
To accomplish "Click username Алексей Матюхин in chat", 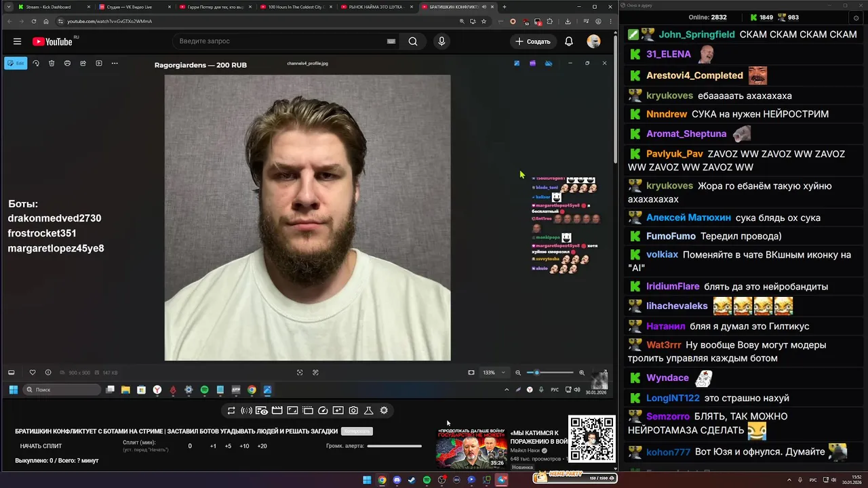I will pyautogui.click(x=688, y=218).
